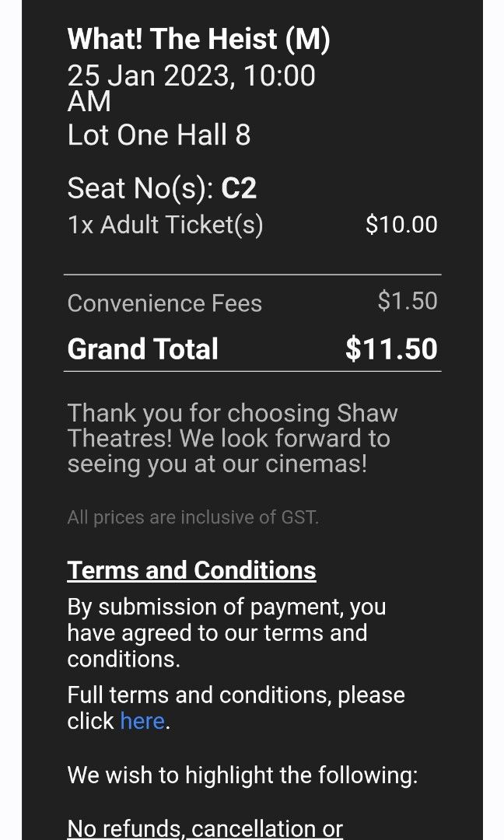Viewport: 504px width, 840px height.
Task: Select the Convenience Fees label
Action: tap(165, 303)
